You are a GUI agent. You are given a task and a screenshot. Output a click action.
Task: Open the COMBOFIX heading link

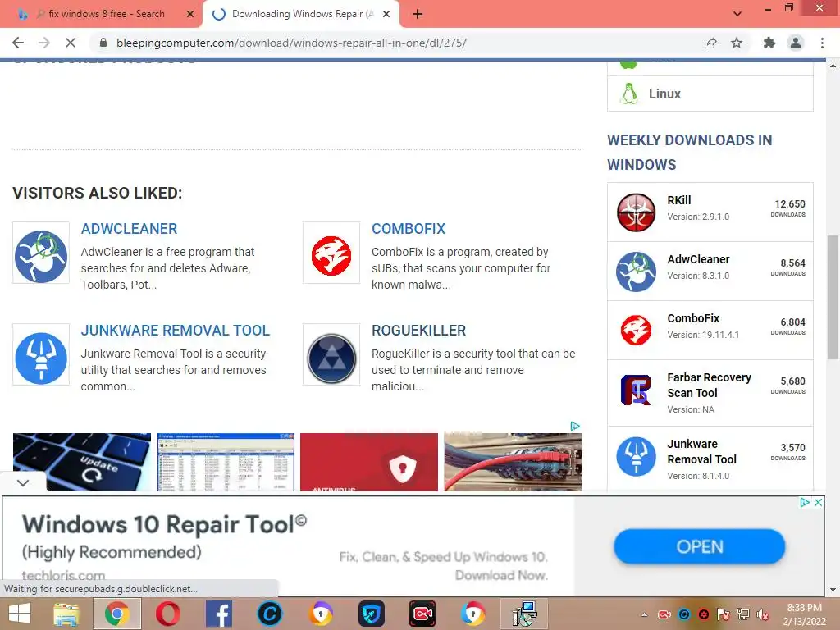coord(409,229)
